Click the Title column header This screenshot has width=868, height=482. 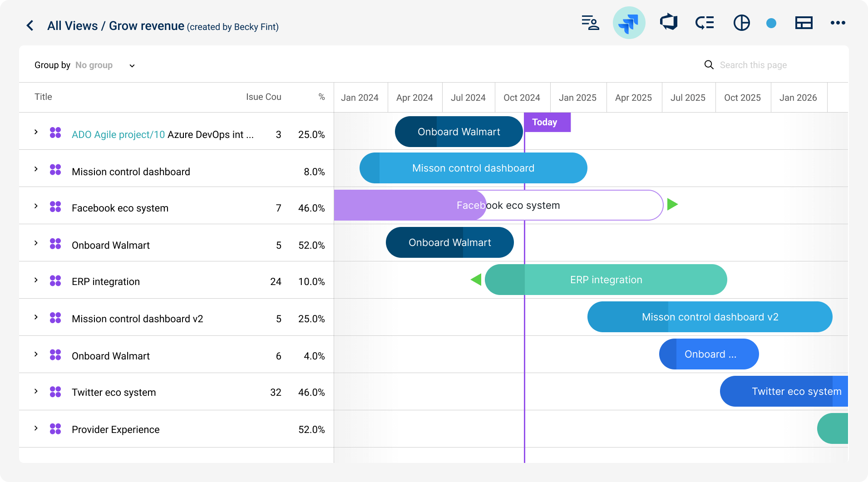pos(43,97)
